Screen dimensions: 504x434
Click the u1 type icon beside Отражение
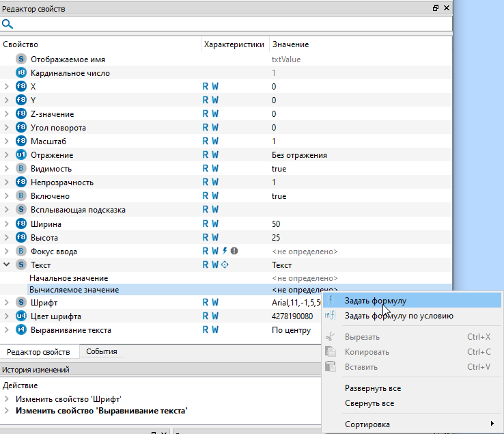(x=20, y=155)
